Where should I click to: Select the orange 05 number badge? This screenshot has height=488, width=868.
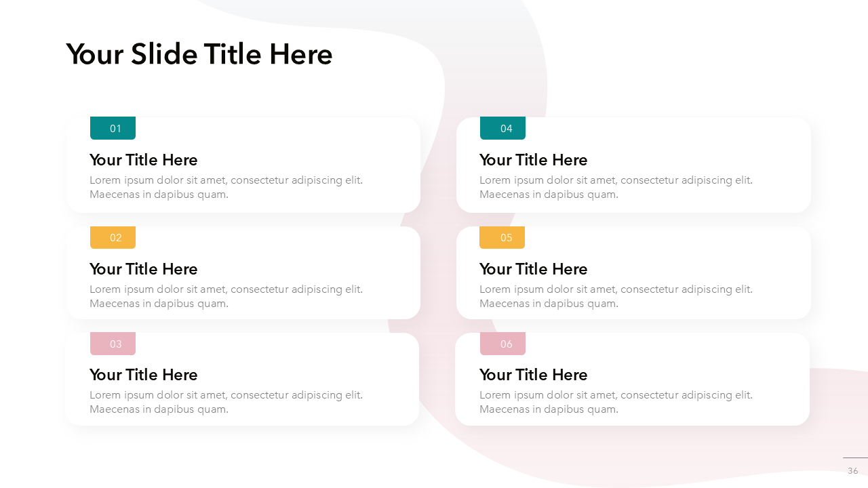click(x=502, y=237)
